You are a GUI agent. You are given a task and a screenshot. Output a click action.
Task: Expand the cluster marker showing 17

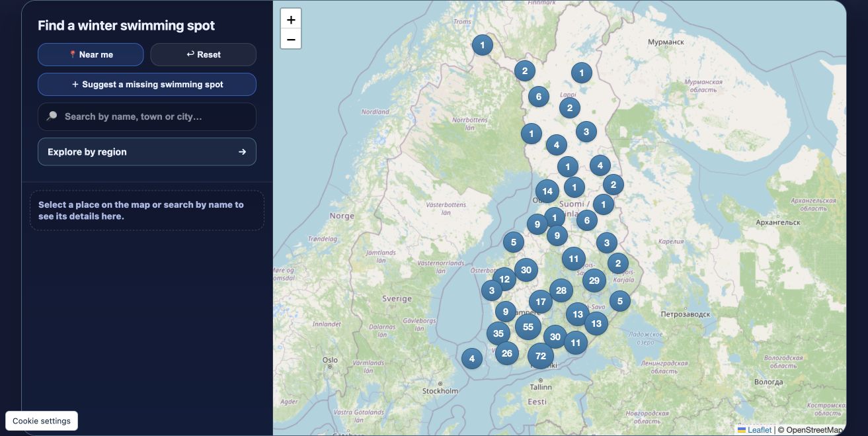(x=541, y=302)
